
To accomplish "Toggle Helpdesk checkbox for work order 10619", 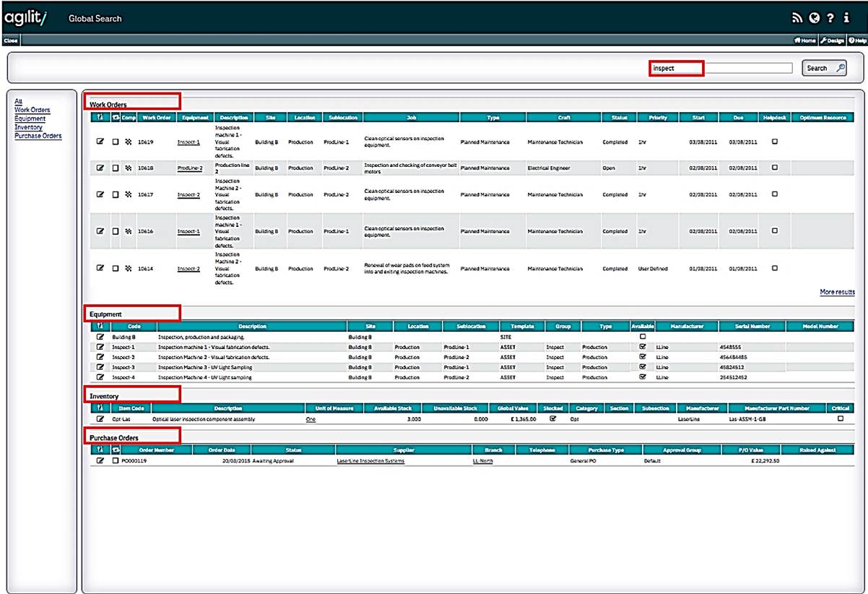I will click(x=775, y=142).
